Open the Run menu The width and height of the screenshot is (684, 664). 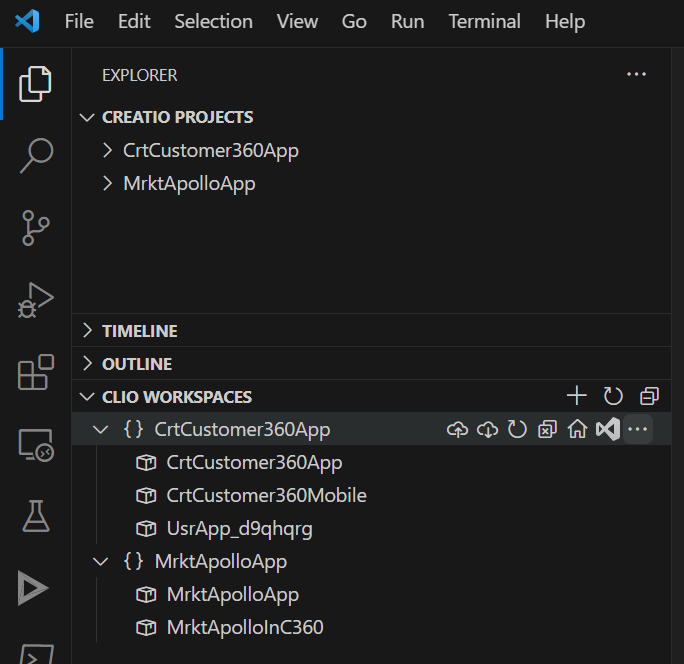pos(407,21)
